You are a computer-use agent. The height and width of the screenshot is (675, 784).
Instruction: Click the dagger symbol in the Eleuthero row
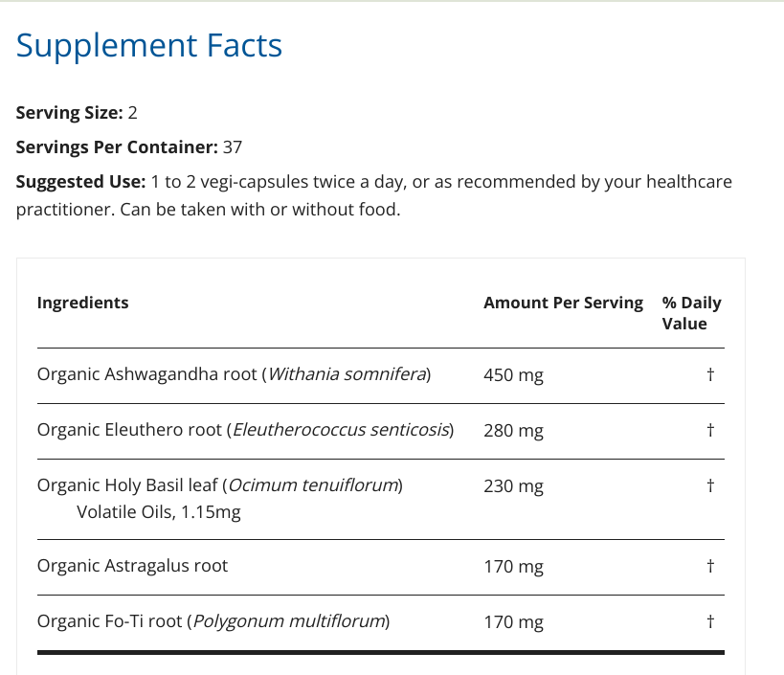coord(710,430)
